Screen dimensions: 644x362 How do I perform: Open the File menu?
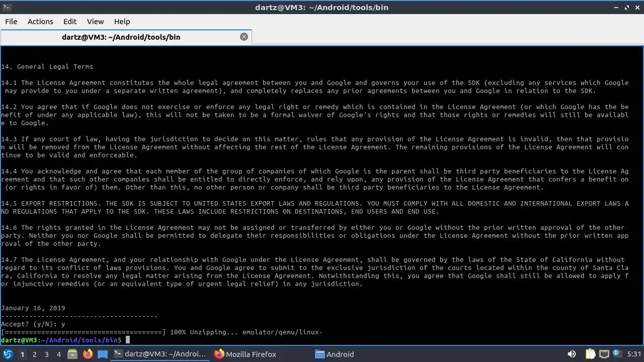(x=11, y=21)
